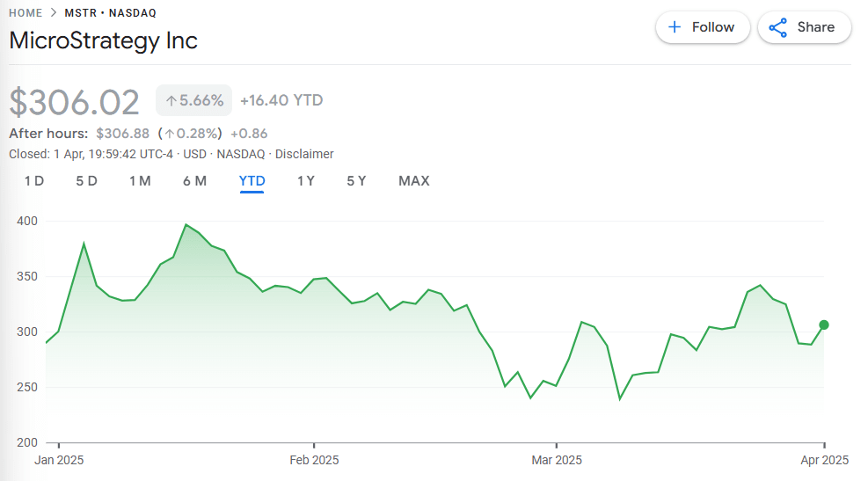The width and height of the screenshot is (868, 481).
Task: Click the MSTR • NASDAQ breadcrumb
Action: tap(110, 12)
